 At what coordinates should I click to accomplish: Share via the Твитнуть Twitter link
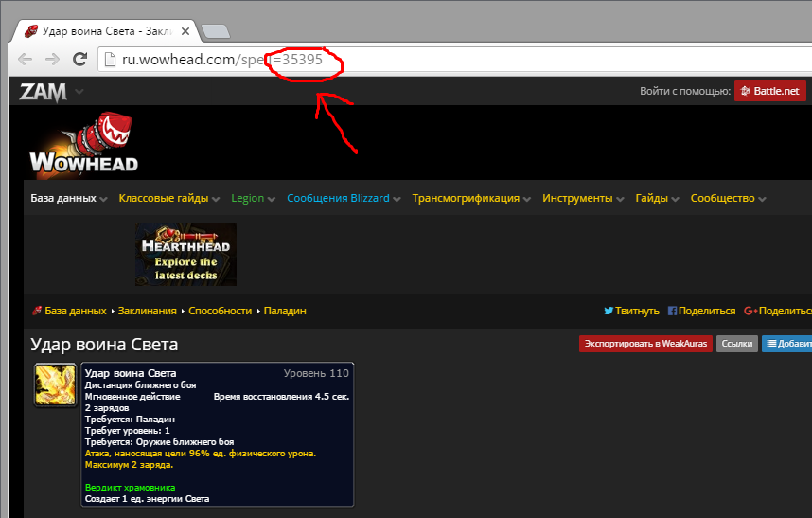click(631, 311)
